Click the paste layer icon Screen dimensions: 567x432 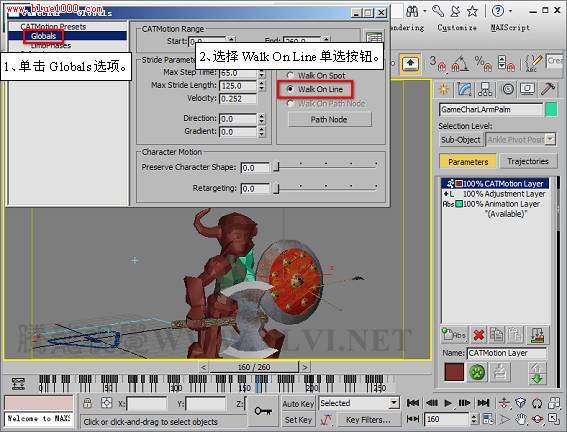(x=515, y=335)
